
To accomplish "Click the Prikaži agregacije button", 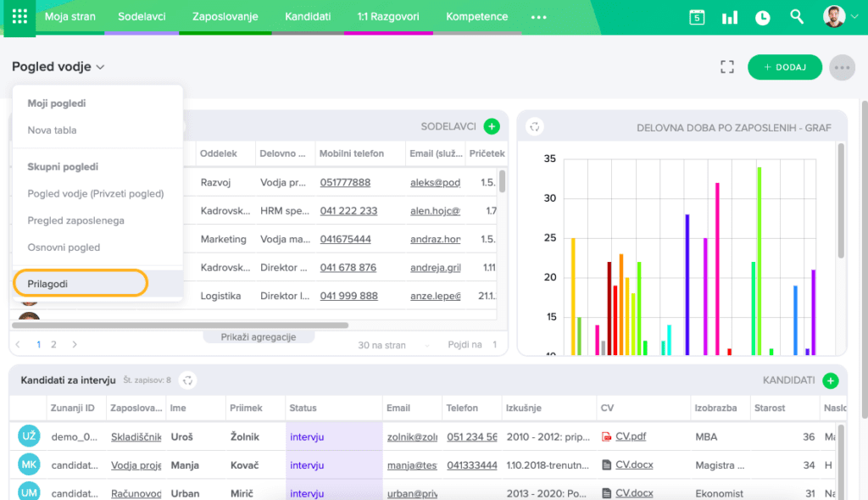I will 259,336.
